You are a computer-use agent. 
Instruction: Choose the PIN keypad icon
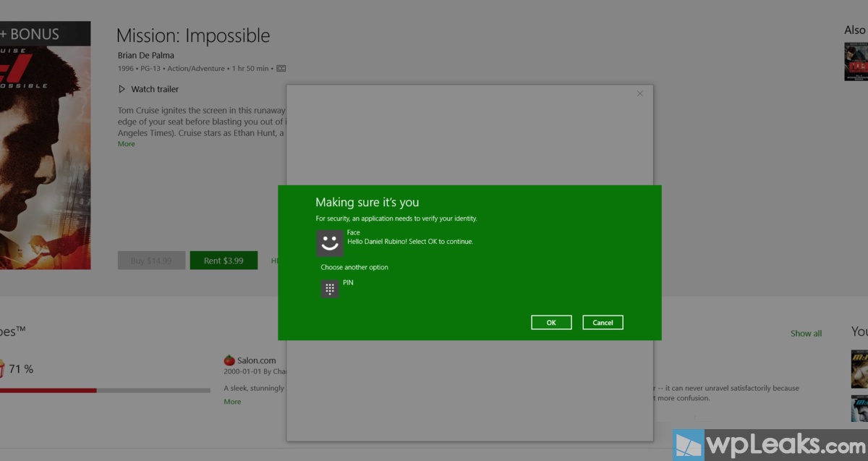coord(330,289)
